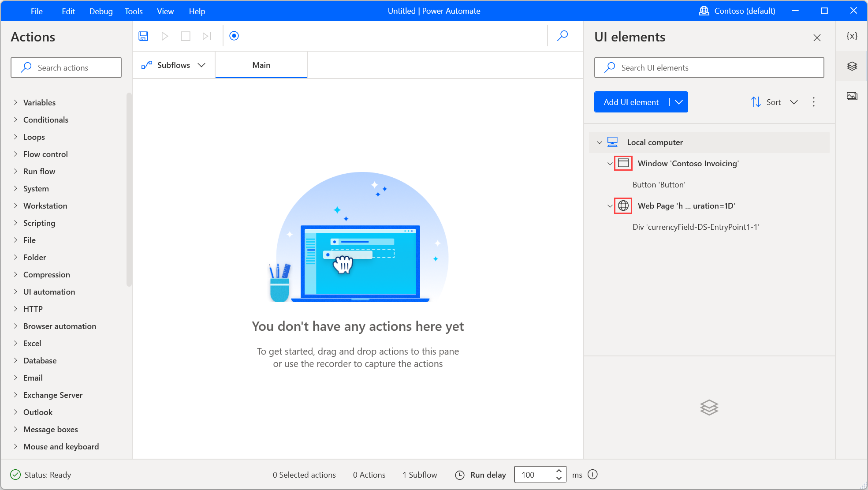Select the Search actions input field

[x=66, y=67]
